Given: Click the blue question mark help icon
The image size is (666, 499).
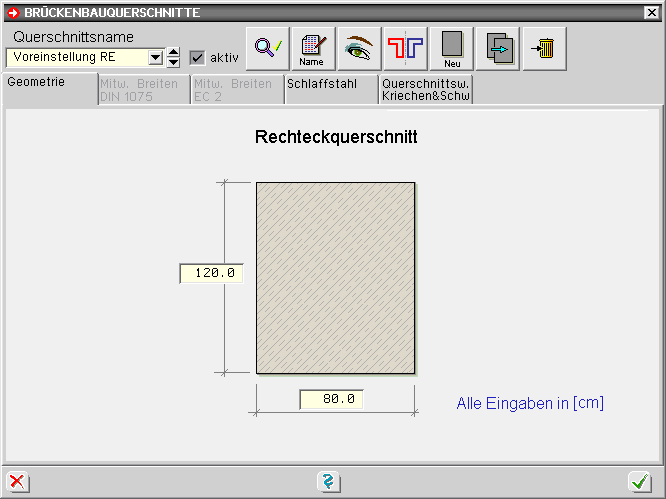Looking at the screenshot, I should [328, 482].
